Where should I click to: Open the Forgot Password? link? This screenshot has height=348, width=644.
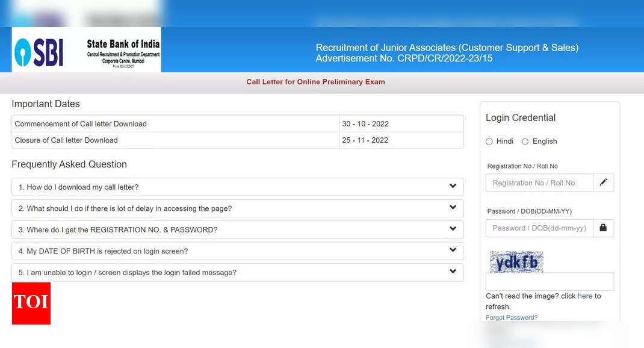(x=512, y=318)
